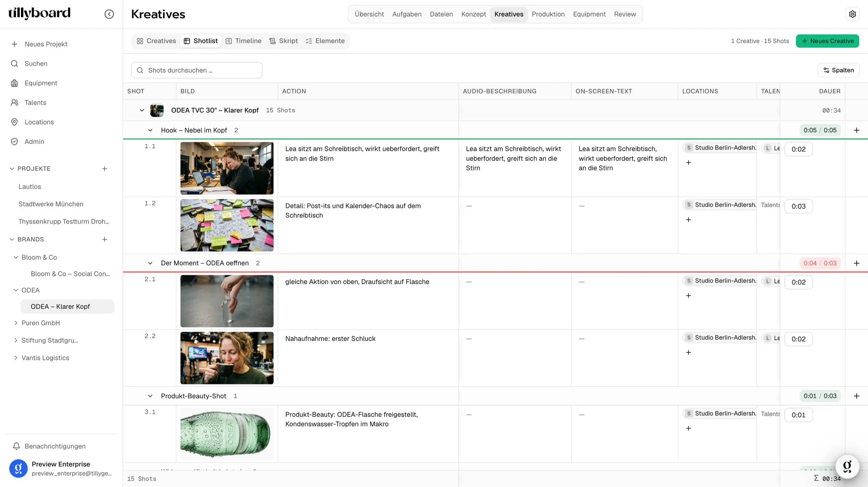Open the Spalten column settings
This screenshot has width=868, height=487.
[838, 70]
